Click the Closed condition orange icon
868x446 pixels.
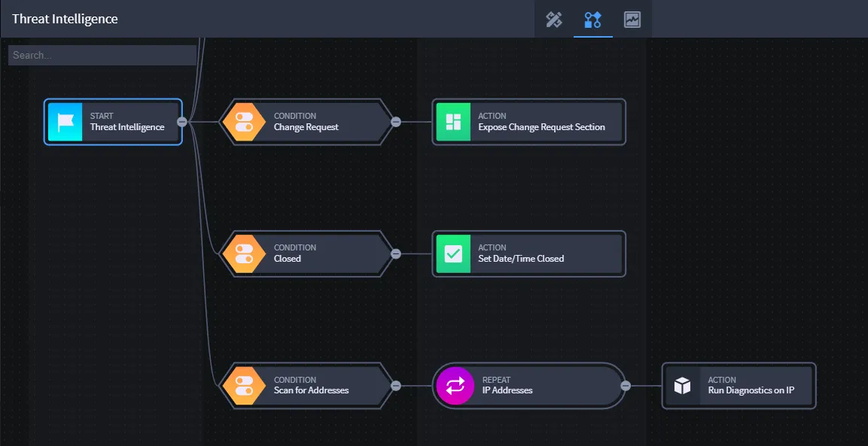pos(244,254)
